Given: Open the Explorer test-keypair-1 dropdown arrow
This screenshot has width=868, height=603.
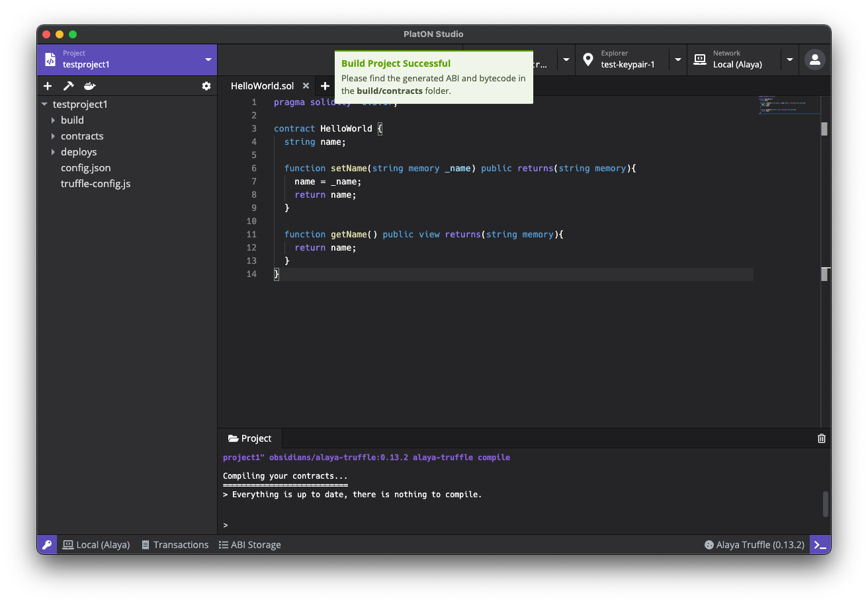Looking at the screenshot, I should click(678, 60).
